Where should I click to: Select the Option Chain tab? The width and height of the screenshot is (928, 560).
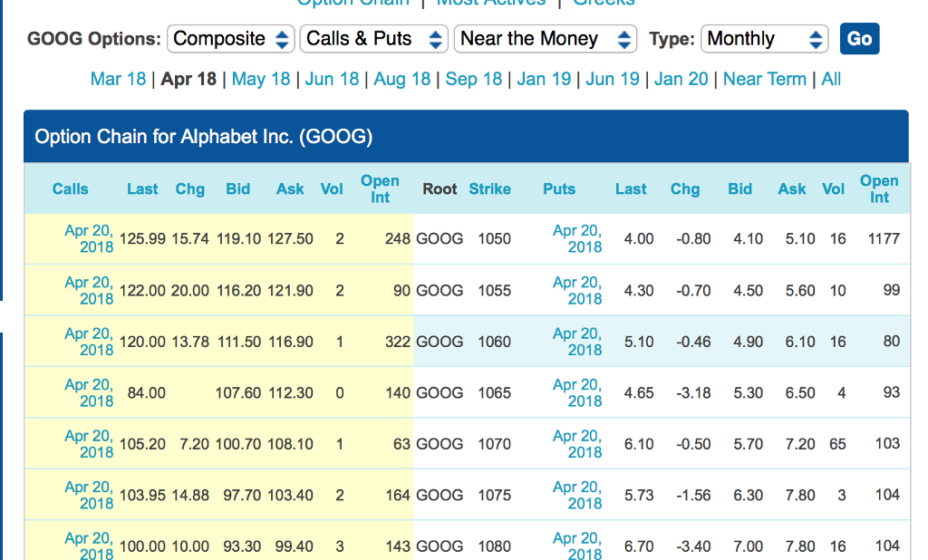353,4
